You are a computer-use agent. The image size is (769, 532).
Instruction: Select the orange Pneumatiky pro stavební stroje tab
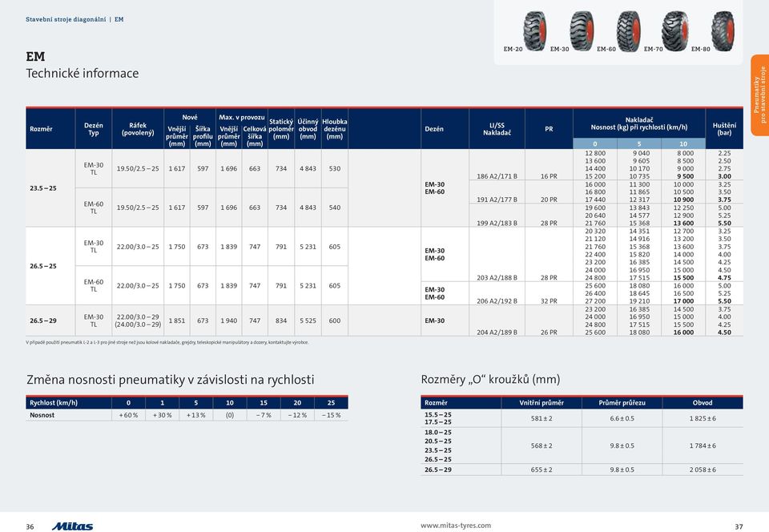tap(759, 95)
